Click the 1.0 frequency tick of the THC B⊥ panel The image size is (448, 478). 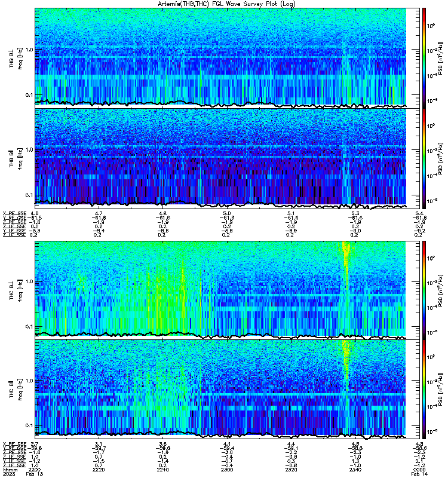(x=29, y=281)
